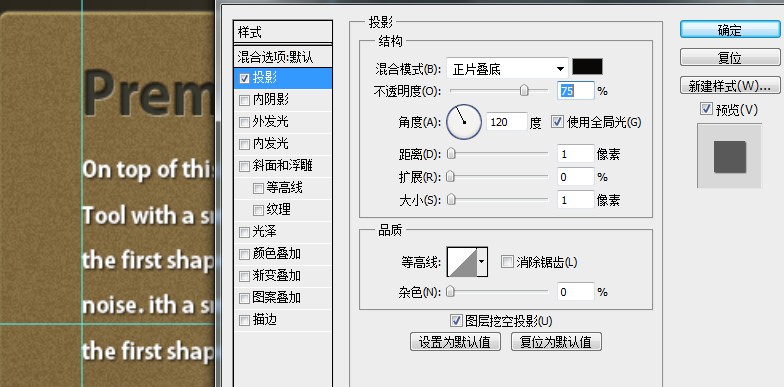Viewport: 784px width, 387px height.
Task: Click the style preview thumbnail square
Action: click(x=730, y=156)
